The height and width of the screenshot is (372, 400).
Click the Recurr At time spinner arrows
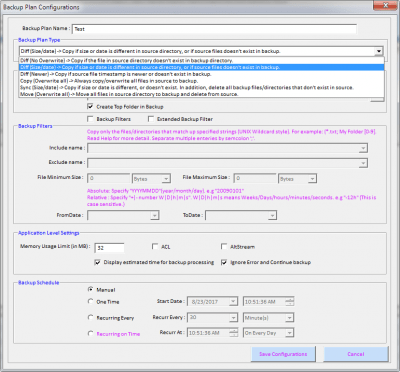[x=234, y=333]
